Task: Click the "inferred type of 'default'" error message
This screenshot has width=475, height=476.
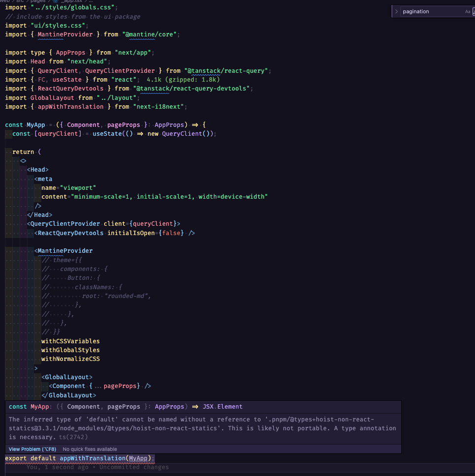Action: click(x=203, y=428)
